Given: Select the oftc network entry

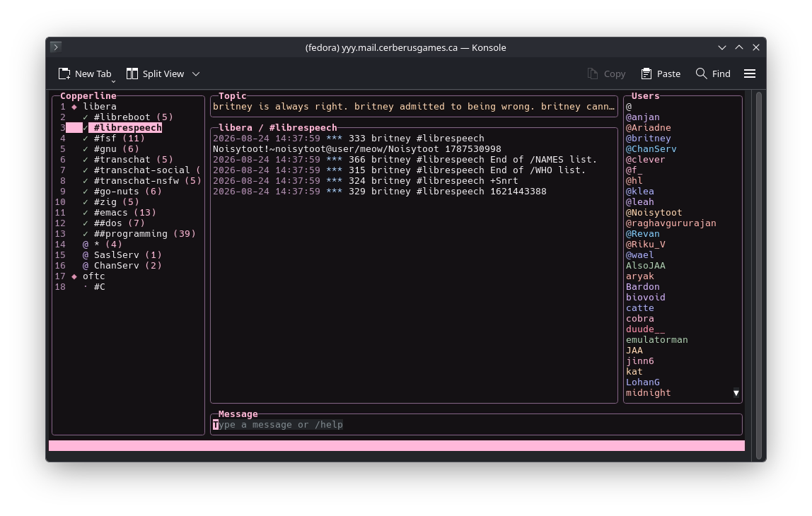Looking at the screenshot, I should pyautogui.click(x=94, y=276).
